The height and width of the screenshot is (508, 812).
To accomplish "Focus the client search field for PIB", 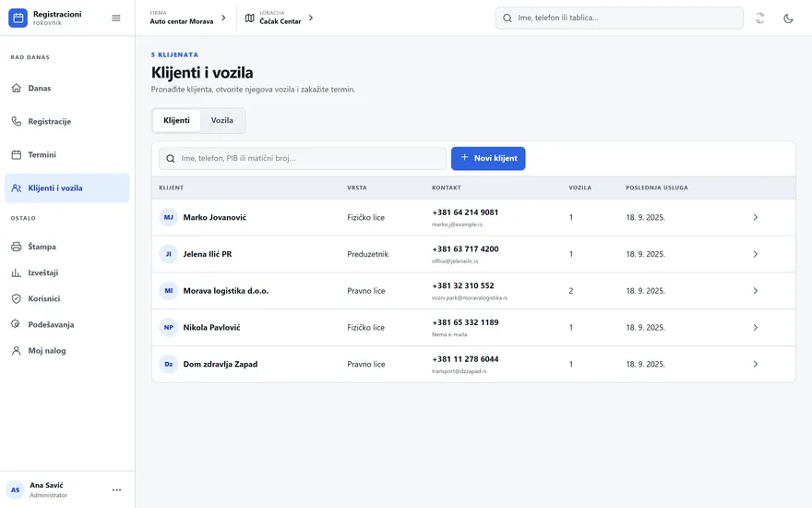I will point(303,159).
